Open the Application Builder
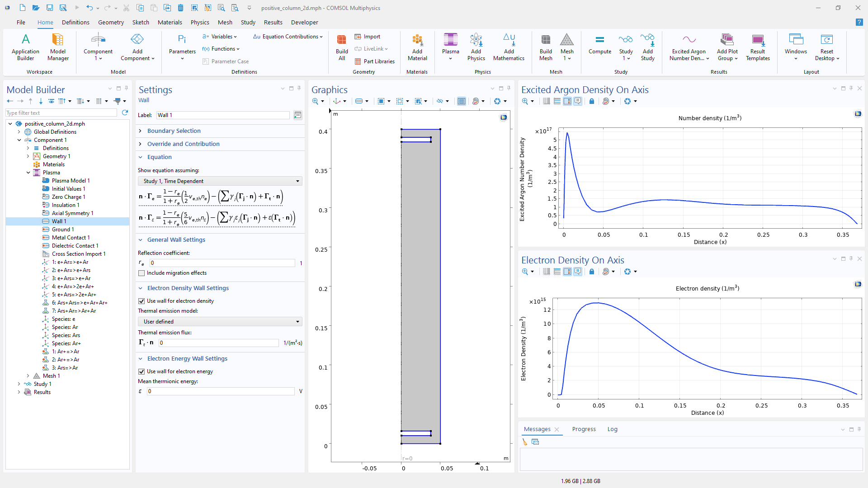Screen dimensions: 868x488 [x=26, y=47]
